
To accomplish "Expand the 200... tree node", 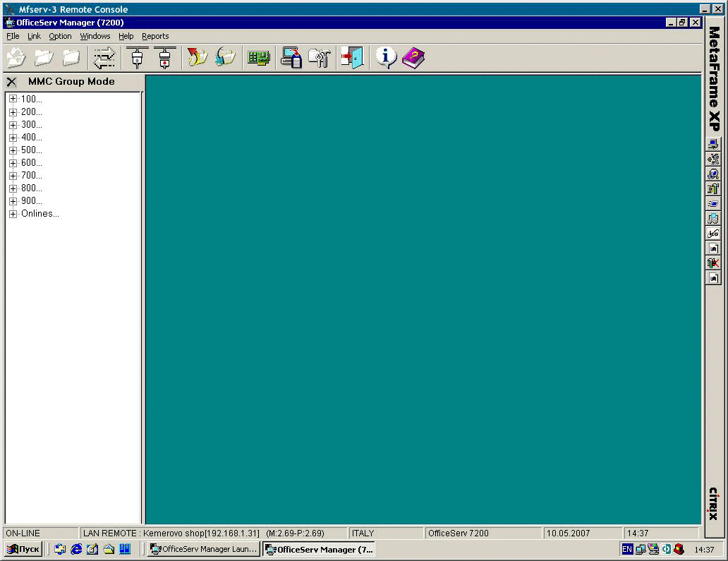I will coord(13,112).
